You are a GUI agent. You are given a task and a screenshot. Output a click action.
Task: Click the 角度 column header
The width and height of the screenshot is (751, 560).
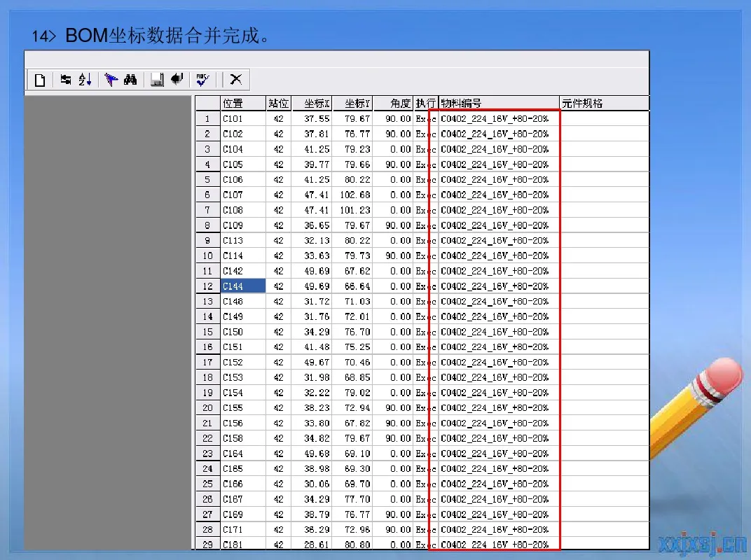click(393, 104)
